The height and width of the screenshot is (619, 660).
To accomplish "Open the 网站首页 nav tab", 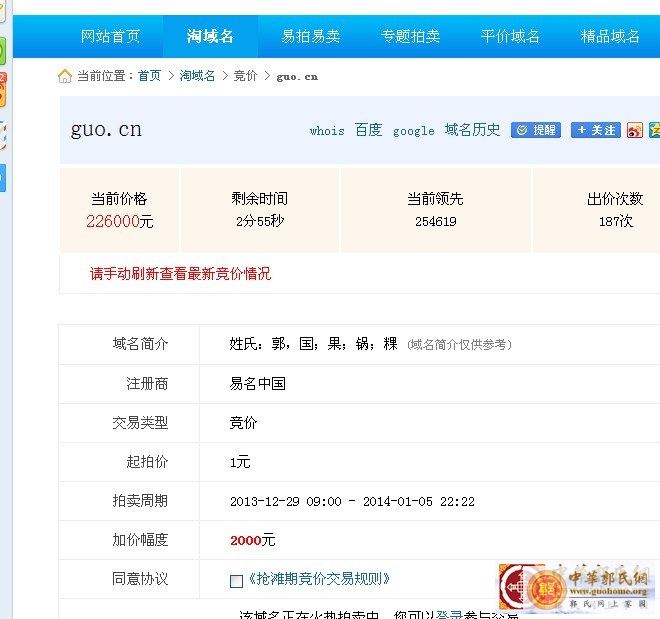I will [x=110, y=37].
